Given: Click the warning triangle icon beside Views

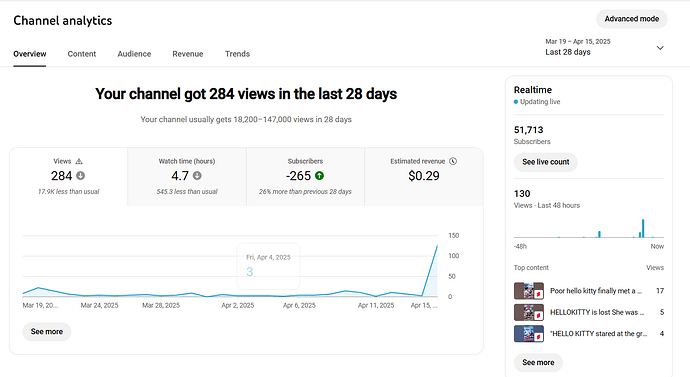Looking at the screenshot, I should pyautogui.click(x=79, y=161).
